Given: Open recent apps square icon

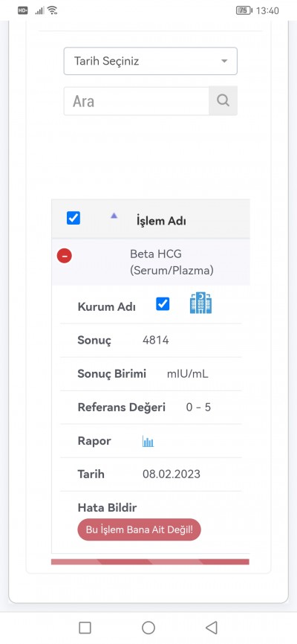Looking at the screenshot, I should tap(85, 627).
